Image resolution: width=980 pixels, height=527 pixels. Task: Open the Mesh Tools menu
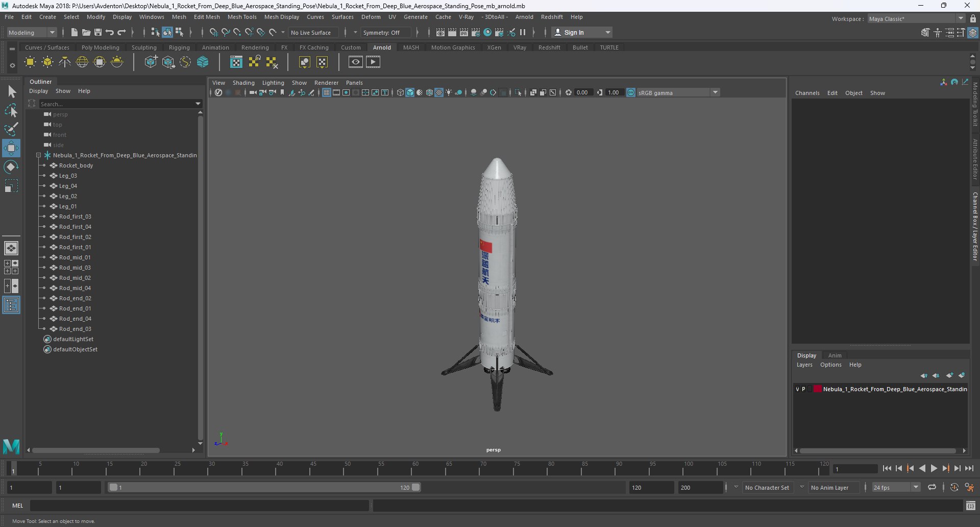242,17
